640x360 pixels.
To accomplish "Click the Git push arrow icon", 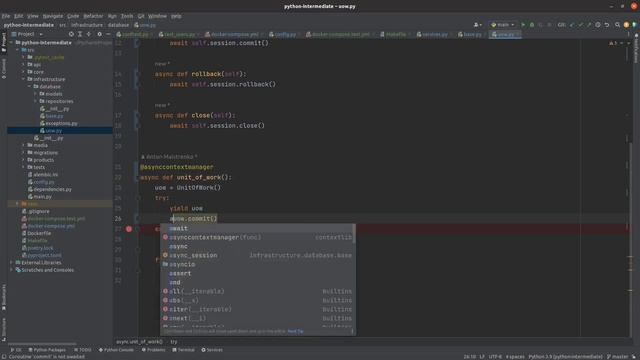I will [x=589, y=25].
